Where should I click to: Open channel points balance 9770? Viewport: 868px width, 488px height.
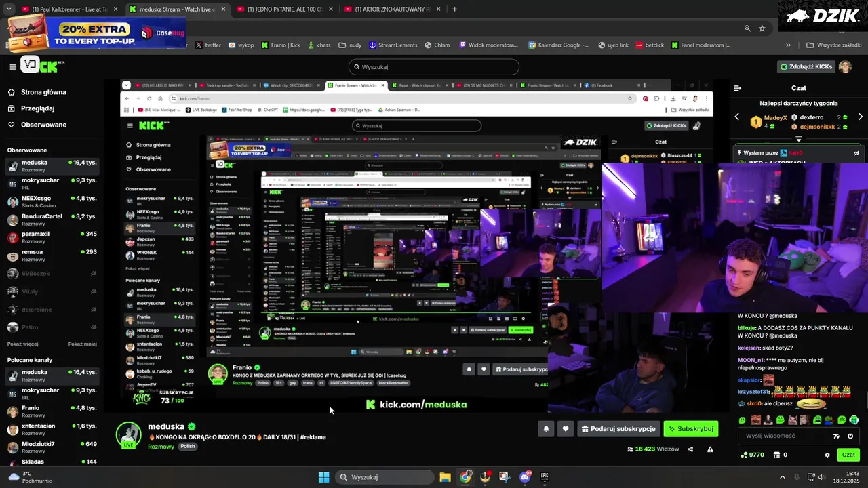753,455
